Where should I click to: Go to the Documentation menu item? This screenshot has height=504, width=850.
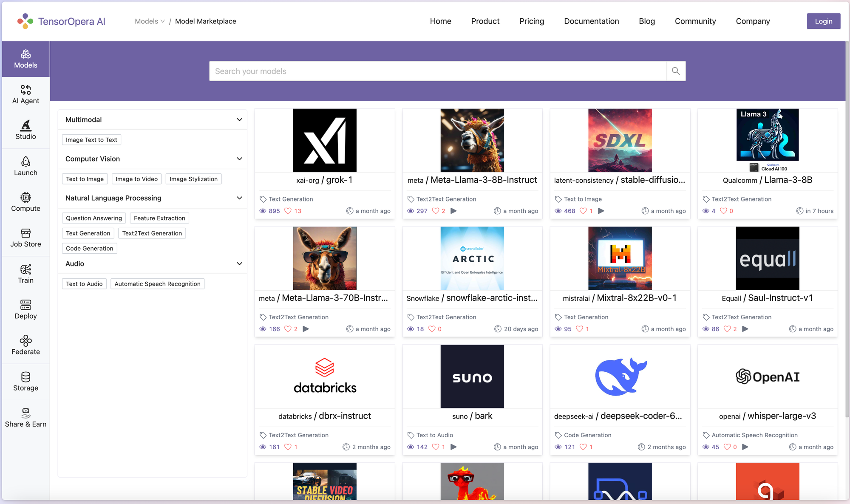[x=591, y=21]
